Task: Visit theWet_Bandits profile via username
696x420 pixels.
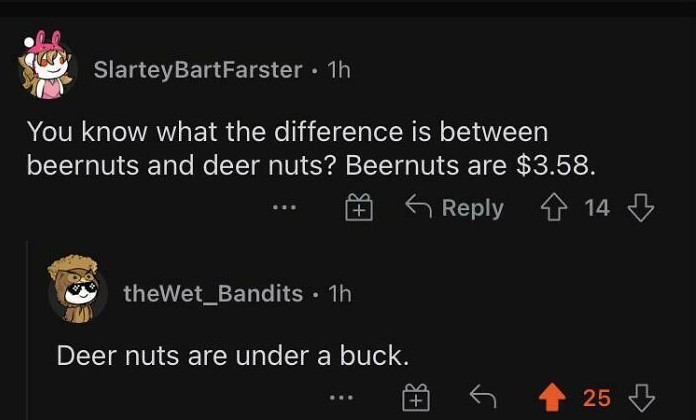Action: coord(212,293)
